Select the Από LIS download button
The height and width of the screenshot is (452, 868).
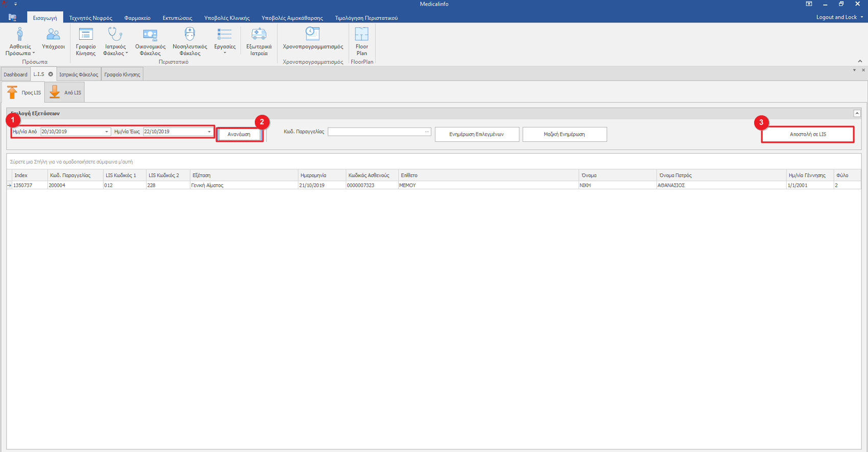coord(65,92)
